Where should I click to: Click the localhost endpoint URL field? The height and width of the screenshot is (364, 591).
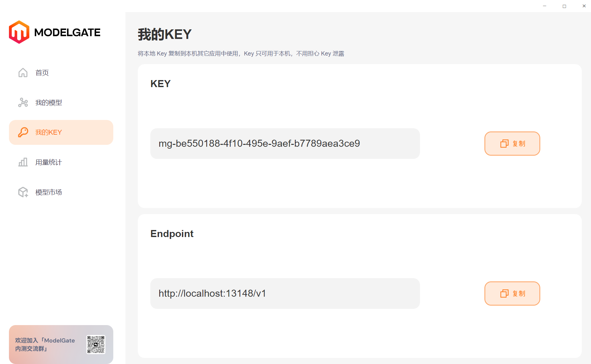(x=285, y=293)
